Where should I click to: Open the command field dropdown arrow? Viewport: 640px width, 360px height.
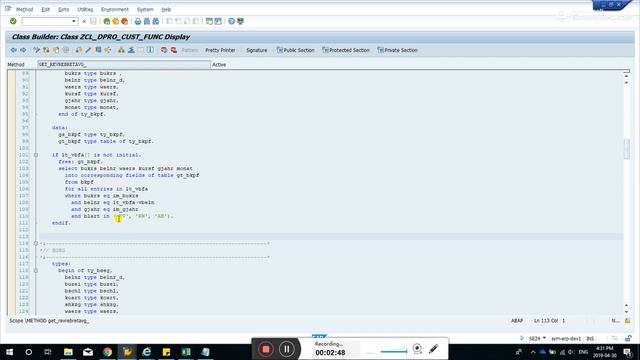tap(73, 21)
